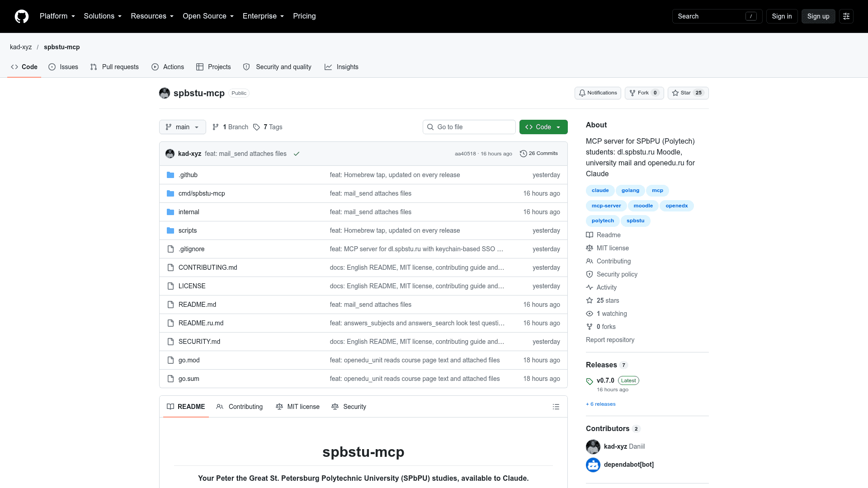Viewport: 868px width, 488px height.
Task: Fork the spbstu-mcp repository
Action: coord(644,93)
